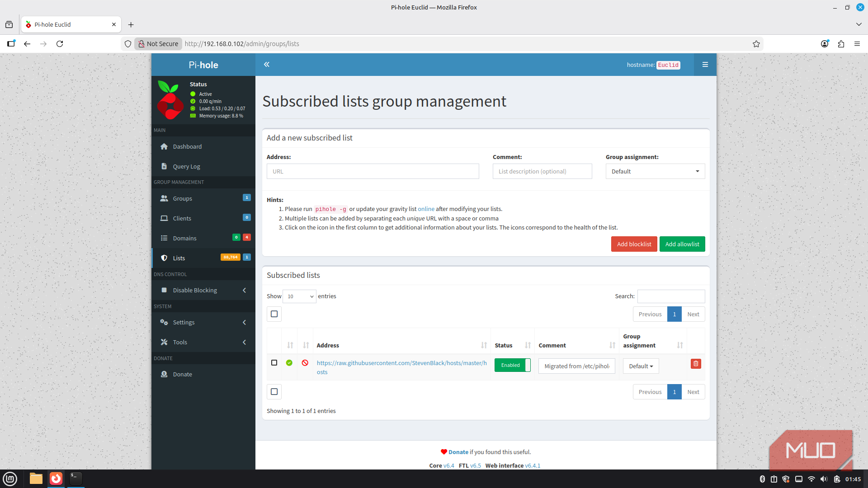Select Pi-hole Euclid browser tab

tap(71, 24)
